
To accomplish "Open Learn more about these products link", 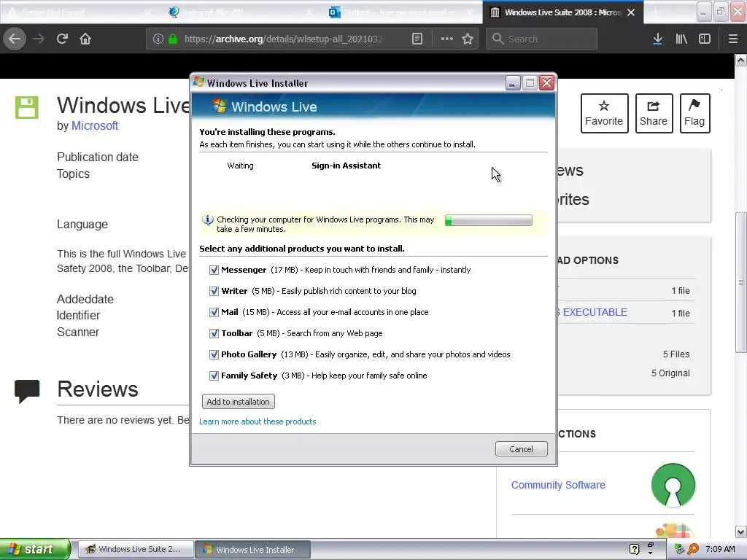I will click(x=258, y=421).
